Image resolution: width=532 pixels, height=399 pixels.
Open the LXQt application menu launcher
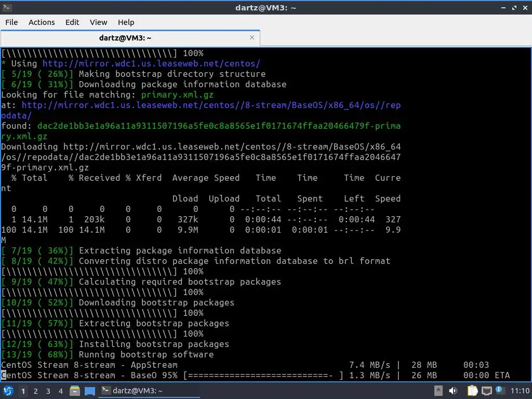[8, 391]
